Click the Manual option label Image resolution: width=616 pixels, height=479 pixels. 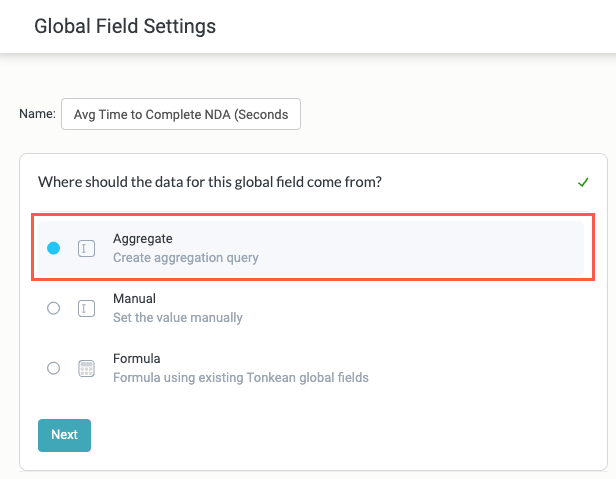click(x=134, y=299)
